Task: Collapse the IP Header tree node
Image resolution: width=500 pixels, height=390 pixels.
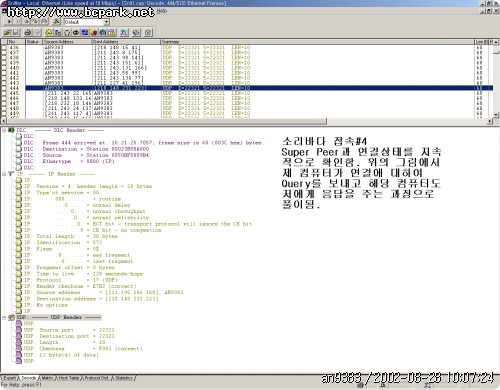Action: pos(4,174)
